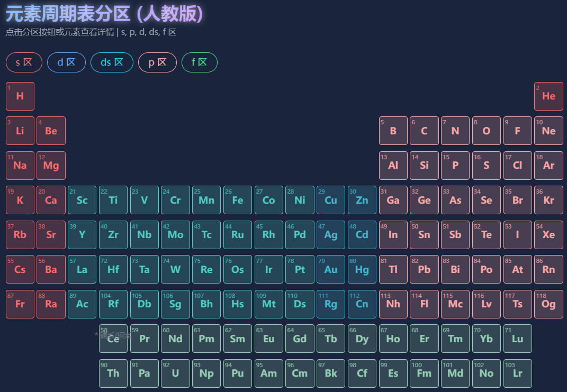Select the Uranium (U) element

pyautogui.click(x=175, y=373)
